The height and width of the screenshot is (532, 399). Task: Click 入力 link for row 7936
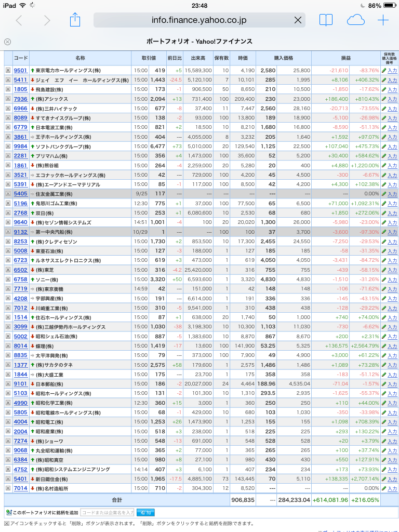(x=392, y=99)
